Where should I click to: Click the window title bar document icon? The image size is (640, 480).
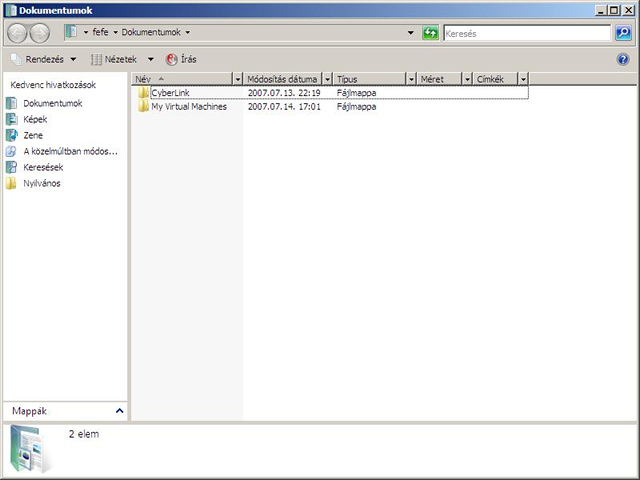[x=11, y=10]
